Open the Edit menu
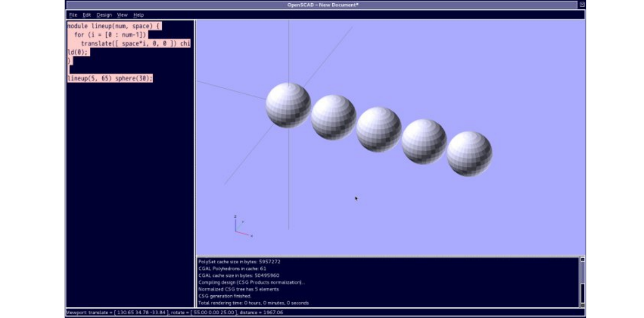Viewport: 644px width, 318px height. tap(87, 15)
